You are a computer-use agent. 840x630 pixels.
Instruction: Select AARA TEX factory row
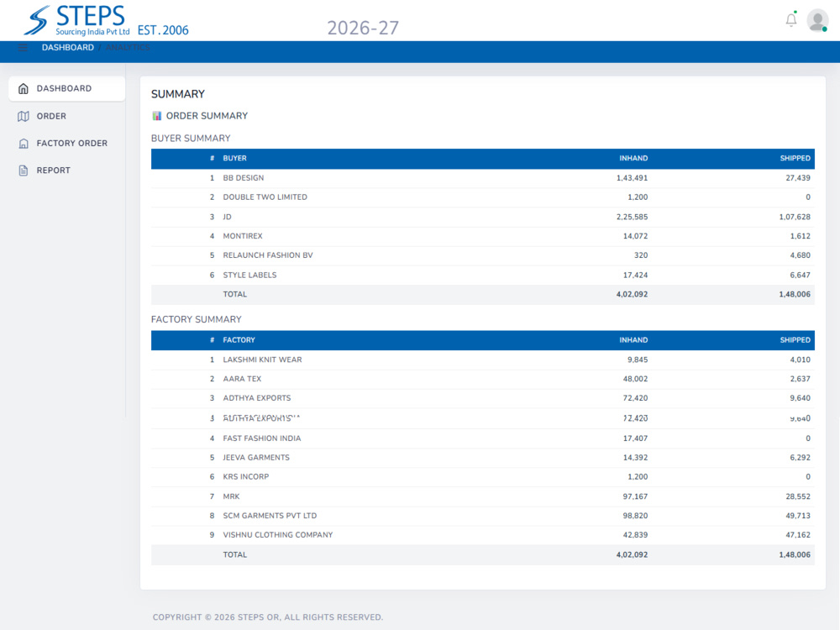(x=483, y=379)
